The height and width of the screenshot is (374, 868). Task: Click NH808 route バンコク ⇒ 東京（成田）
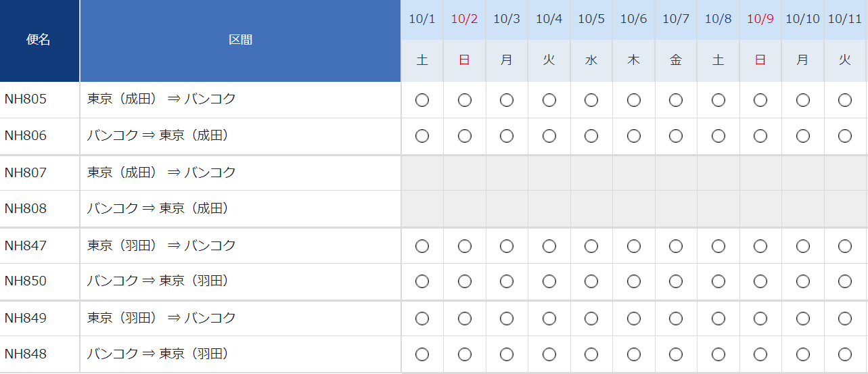pyautogui.click(x=158, y=208)
